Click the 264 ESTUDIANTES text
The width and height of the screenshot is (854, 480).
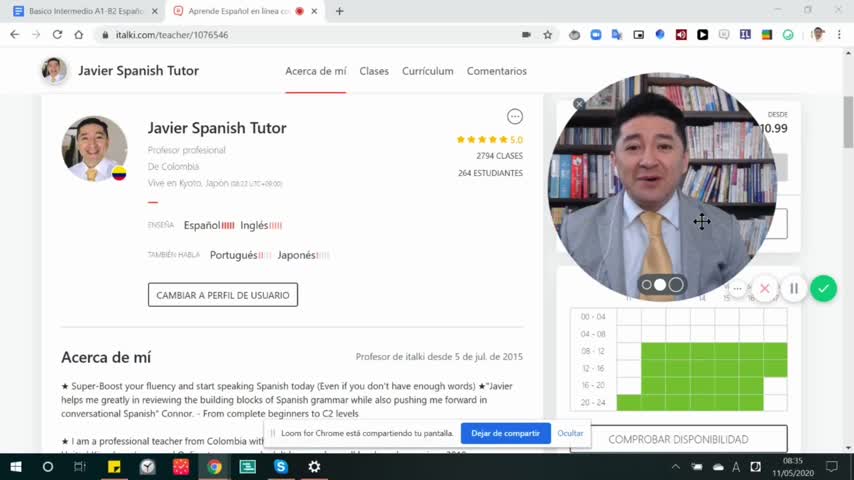490,173
